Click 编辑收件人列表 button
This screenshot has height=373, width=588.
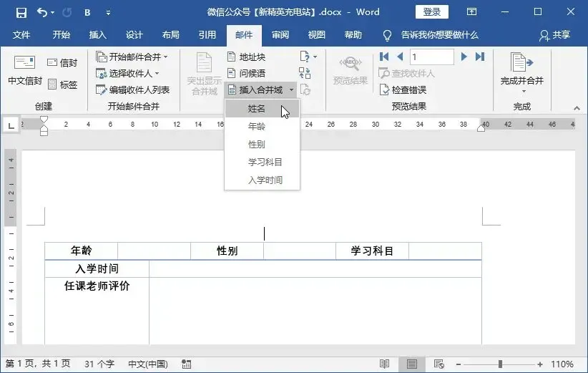click(133, 89)
